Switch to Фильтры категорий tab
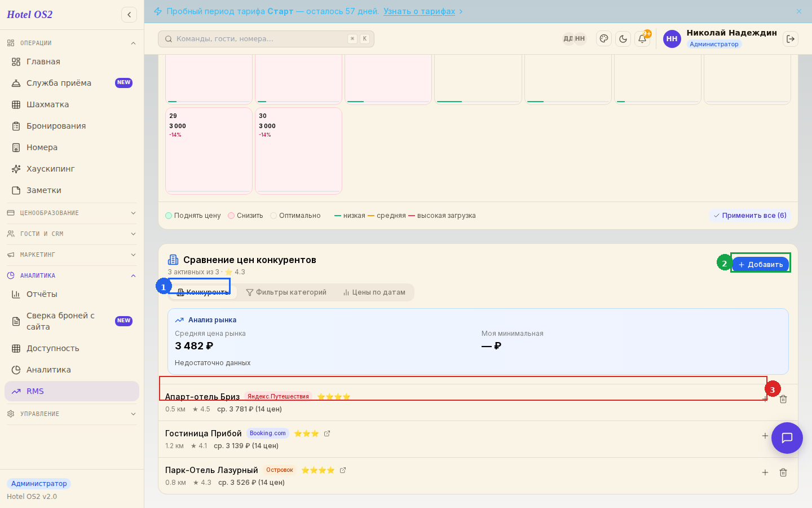Viewport: 812px width, 508px height. (286, 292)
